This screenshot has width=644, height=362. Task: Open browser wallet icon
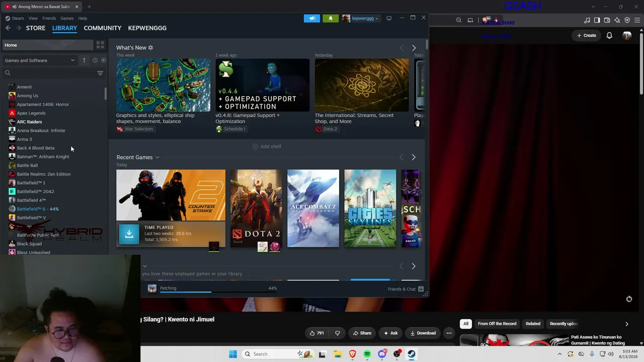607,20
